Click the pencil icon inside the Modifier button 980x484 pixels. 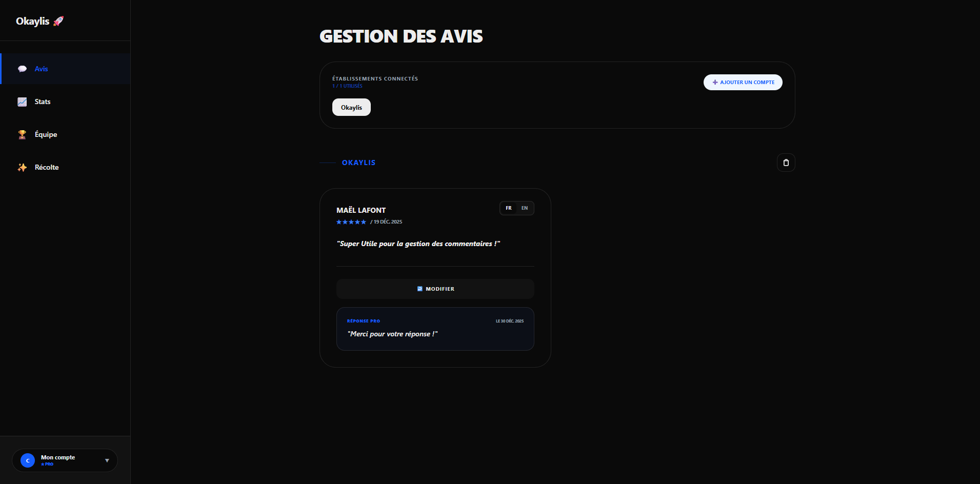pyautogui.click(x=421, y=289)
